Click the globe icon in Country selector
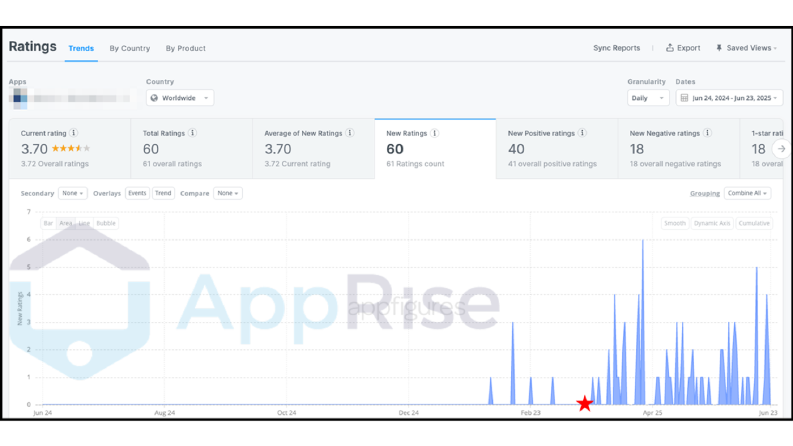 tap(154, 98)
